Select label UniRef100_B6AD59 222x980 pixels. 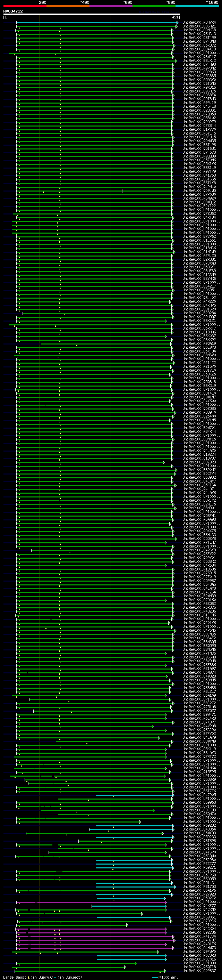(199, 879)
